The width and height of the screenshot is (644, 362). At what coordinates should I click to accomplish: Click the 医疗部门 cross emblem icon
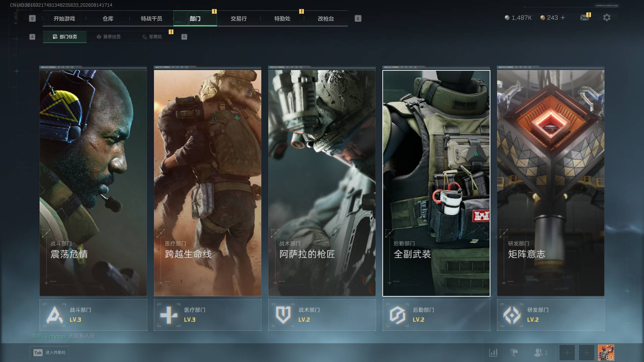pyautogui.click(x=169, y=315)
